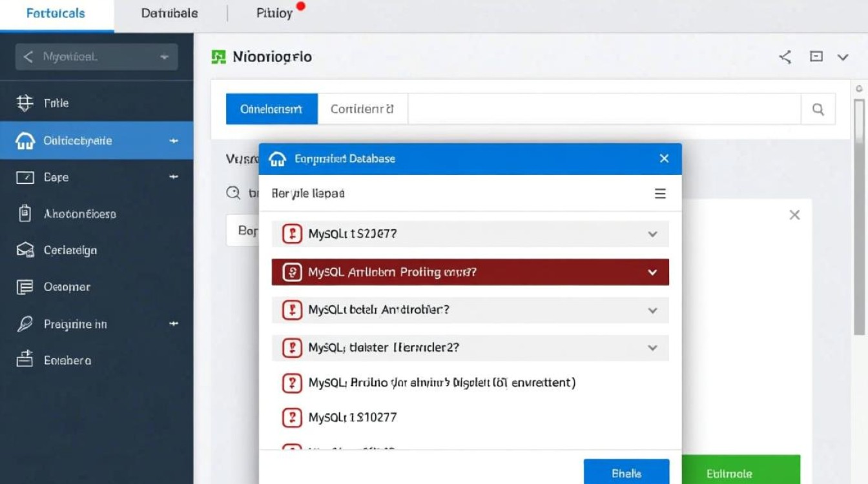Click the Oeoomer list icon
This screenshot has width=868, height=484.
(x=25, y=287)
